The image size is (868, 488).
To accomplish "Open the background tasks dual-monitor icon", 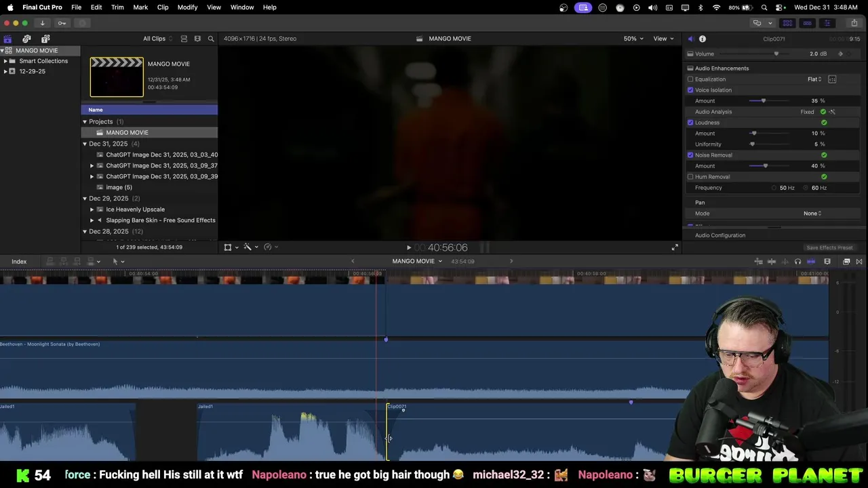I will point(757,23).
